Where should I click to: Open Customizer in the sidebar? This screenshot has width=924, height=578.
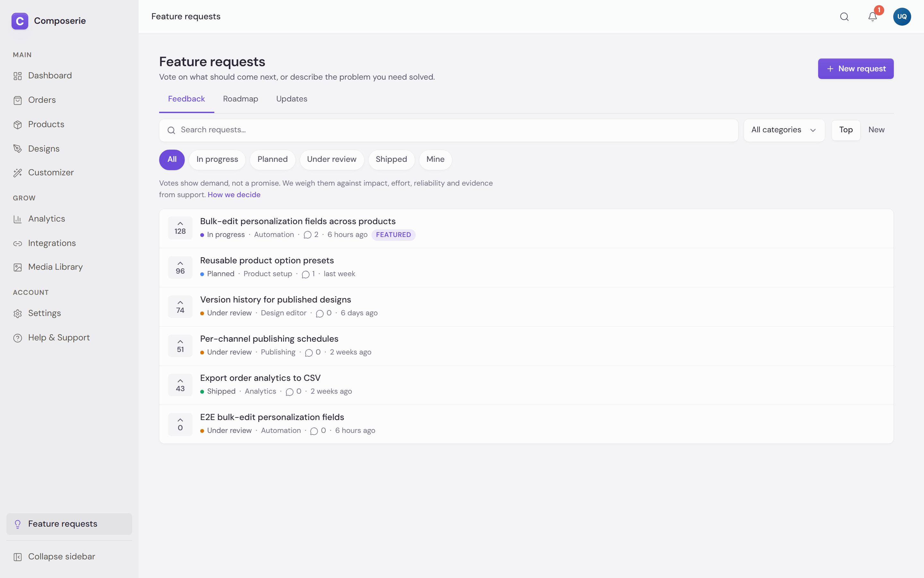69,173
